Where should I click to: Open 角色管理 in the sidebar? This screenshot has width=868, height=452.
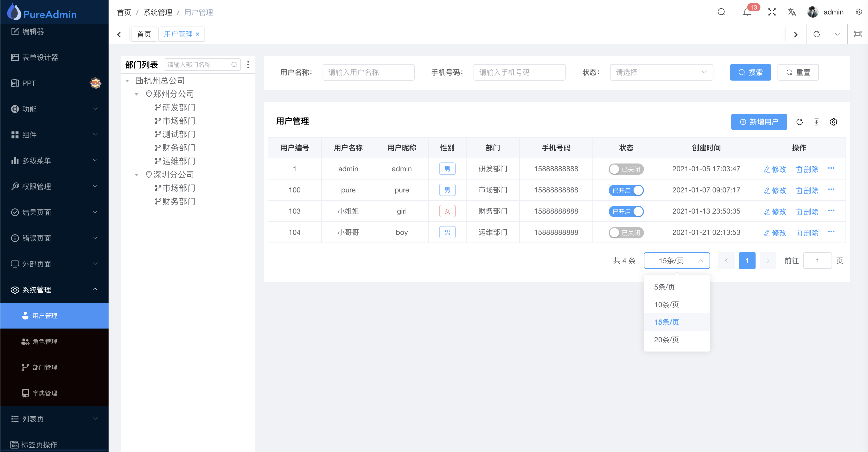tap(45, 341)
